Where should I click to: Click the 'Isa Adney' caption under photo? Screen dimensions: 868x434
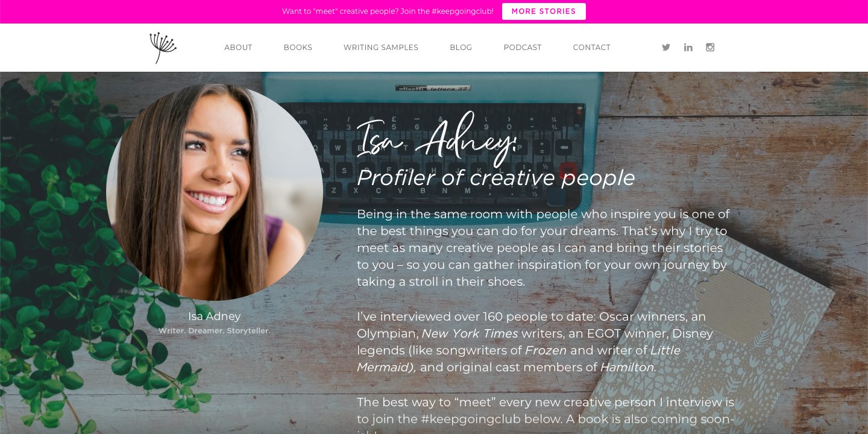[x=214, y=316]
